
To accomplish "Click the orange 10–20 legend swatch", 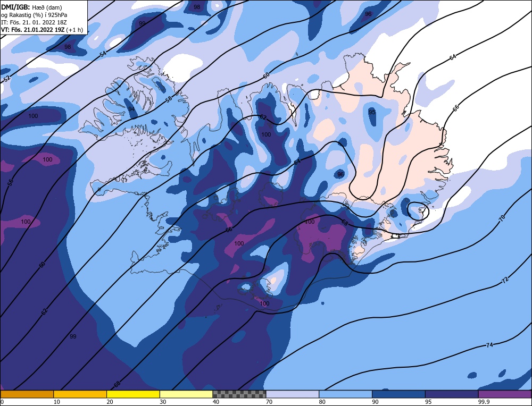I will tap(80, 394).
